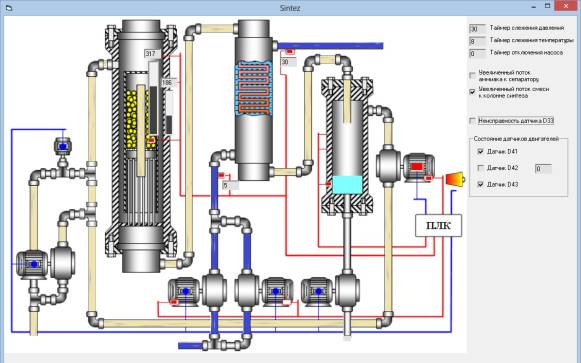This screenshot has width=581, height=363.
Task: Enable increased ammonia flow to separator checkbox
Action: [x=472, y=76]
